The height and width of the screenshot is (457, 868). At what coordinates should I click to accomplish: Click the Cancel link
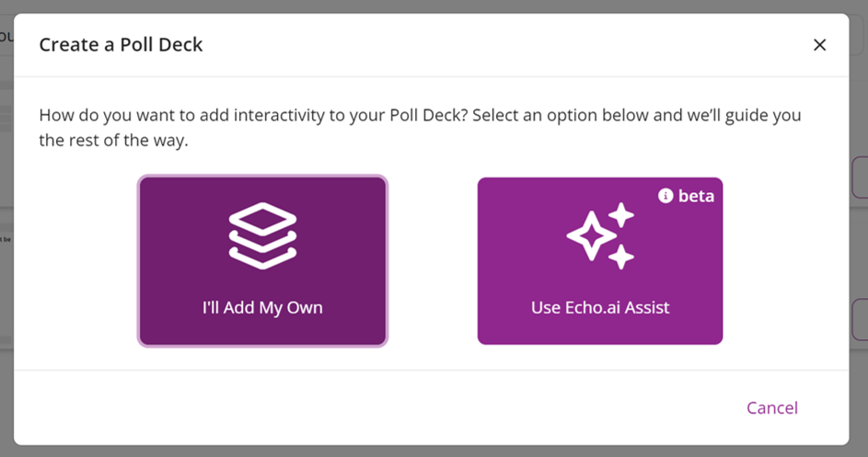(x=771, y=407)
